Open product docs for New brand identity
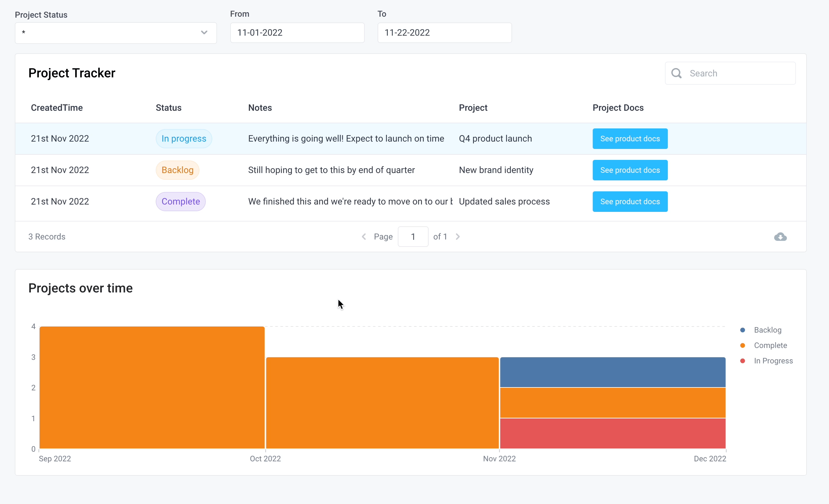Image resolution: width=829 pixels, height=504 pixels. tap(630, 170)
